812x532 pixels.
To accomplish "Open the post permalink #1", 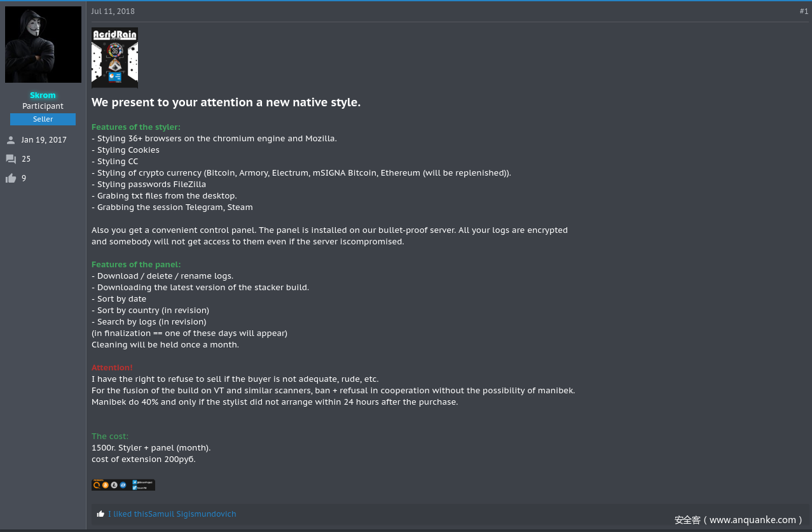I will tap(804, 11).
